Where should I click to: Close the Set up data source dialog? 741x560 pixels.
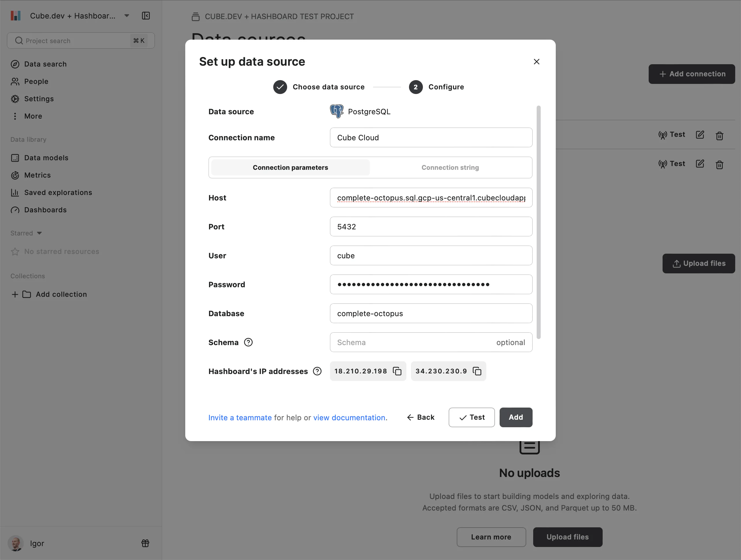click(x=536, y=62)
